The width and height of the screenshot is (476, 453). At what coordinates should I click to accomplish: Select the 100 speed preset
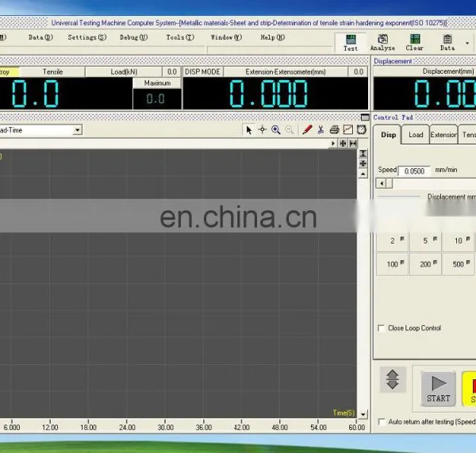pos(392,264)
